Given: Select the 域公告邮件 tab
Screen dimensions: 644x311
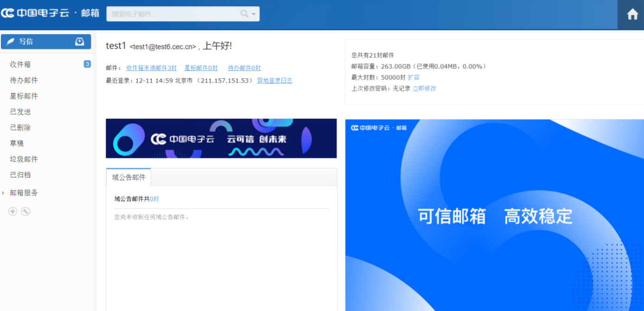Looking at the screenshot, I should click(x=129, y=177).
